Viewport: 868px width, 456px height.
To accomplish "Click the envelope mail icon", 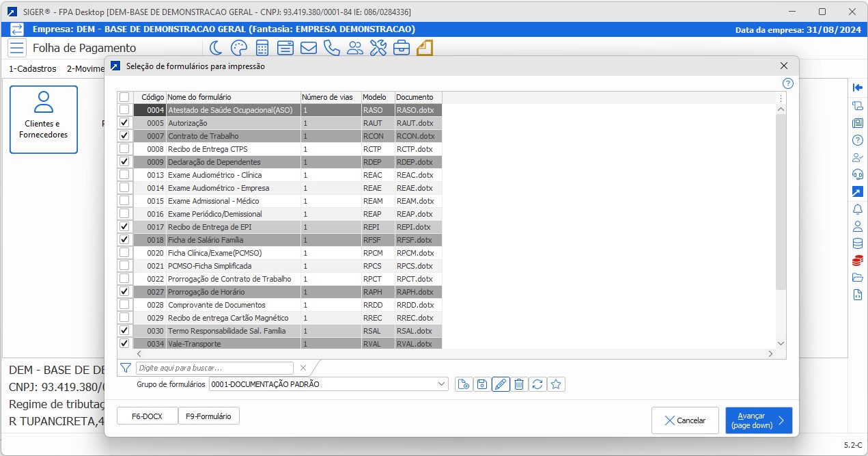I will tap(308, 48).
